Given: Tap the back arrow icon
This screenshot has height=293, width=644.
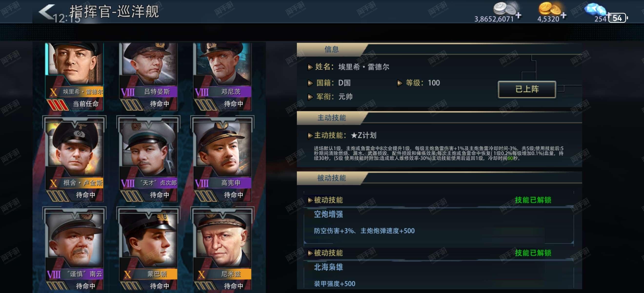Looking at the screenshot, I should (47, 11).
